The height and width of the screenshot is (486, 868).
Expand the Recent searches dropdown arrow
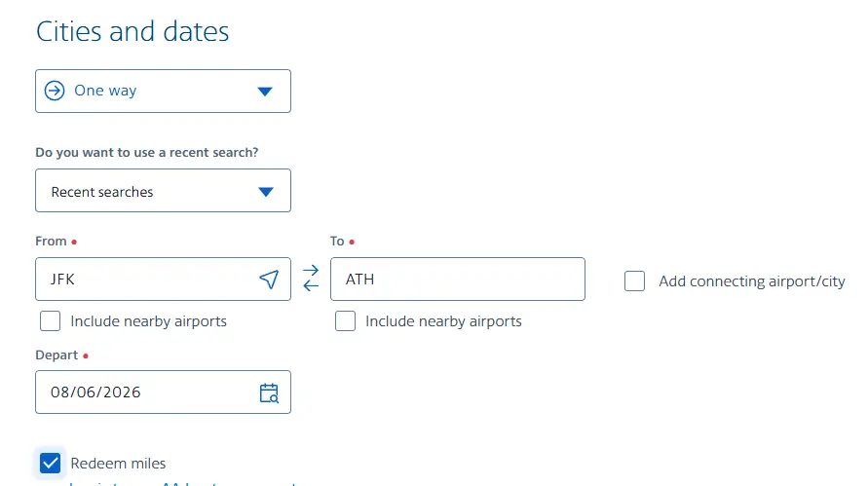coord(265,192)
